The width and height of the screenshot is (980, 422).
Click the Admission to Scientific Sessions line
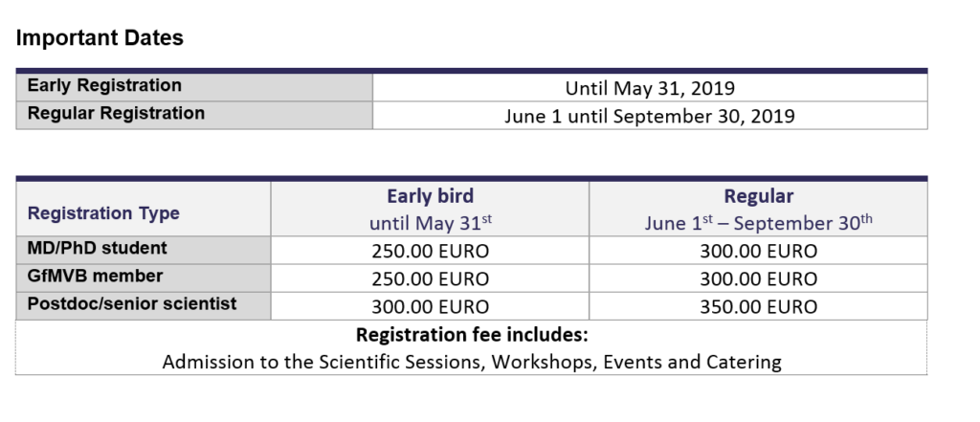click(x=472, y=362)
